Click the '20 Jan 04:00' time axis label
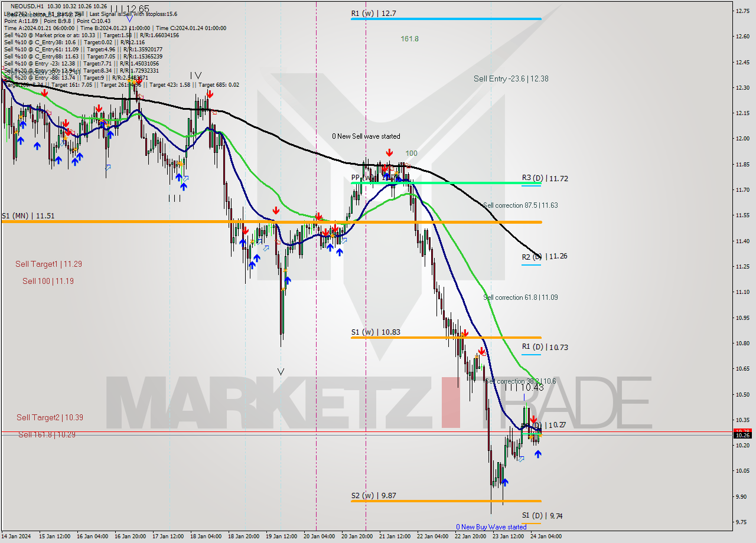The height and width of the screenshot is (543, 756). click(319, 537)
